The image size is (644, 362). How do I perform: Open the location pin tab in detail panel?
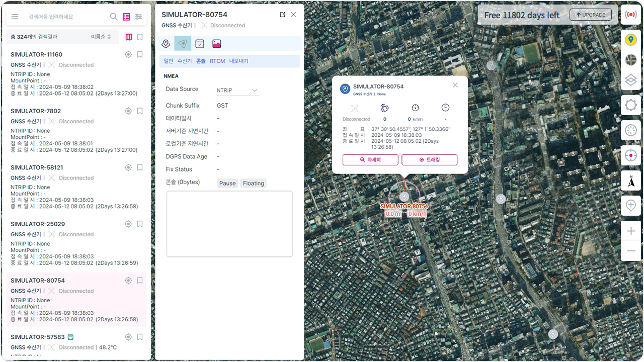(166, 44)
